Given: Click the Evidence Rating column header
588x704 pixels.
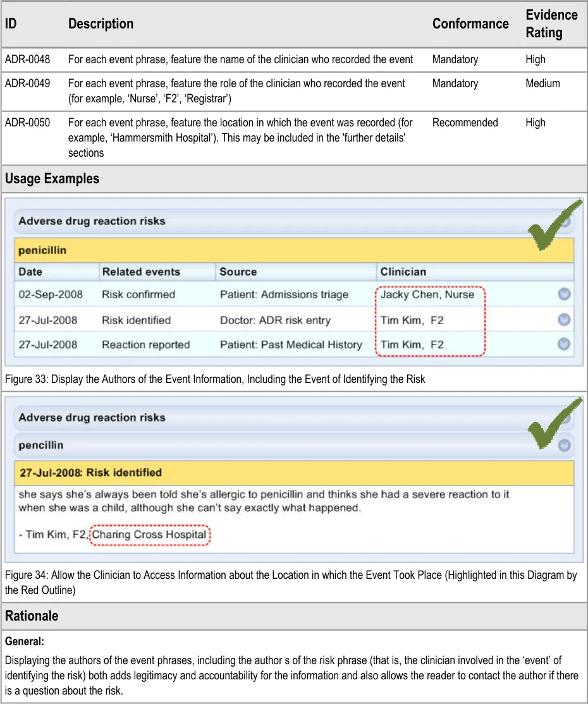Looking at the screenshot, I should tap(551, 23).
